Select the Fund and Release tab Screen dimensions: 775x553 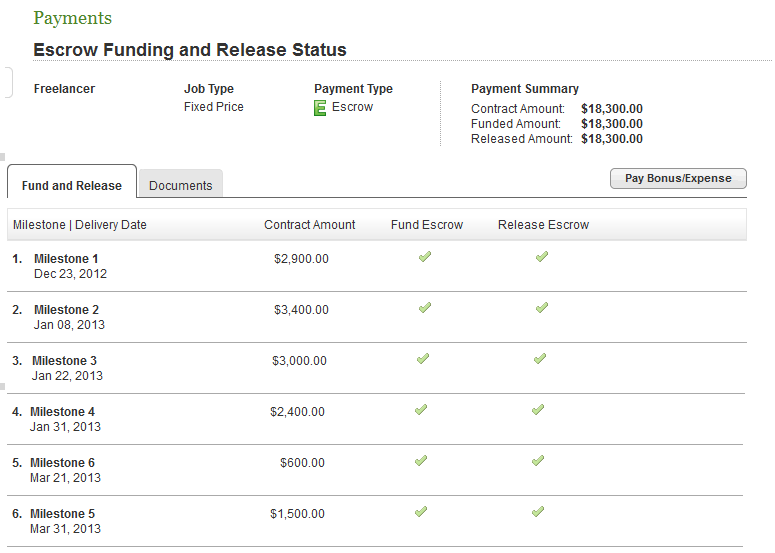pyautogui.click(x=72, y=185)
